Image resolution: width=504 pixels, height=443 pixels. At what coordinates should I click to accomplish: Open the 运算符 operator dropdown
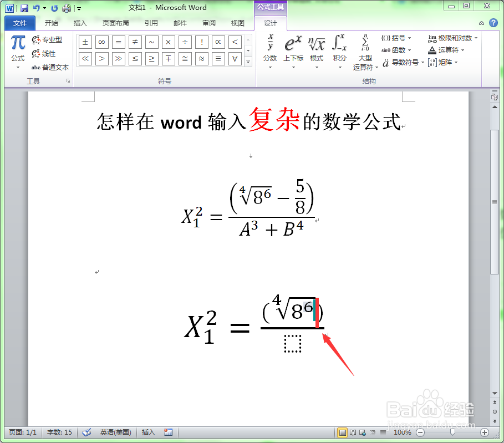(x=446, y=50)
